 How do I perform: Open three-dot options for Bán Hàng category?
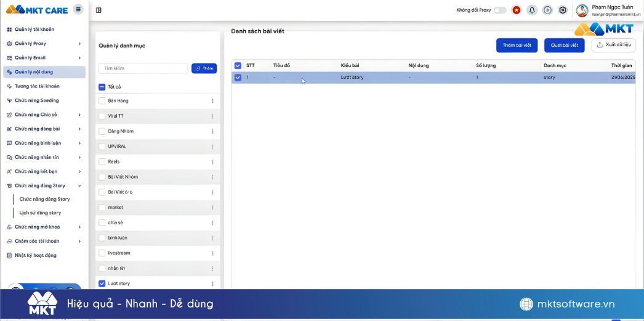[x=213, y=101]
